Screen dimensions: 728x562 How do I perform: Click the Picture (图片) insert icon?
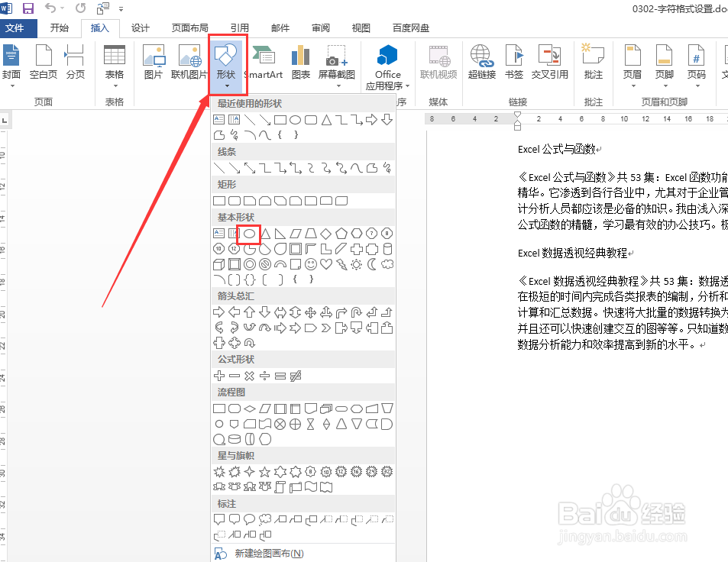tap(154, 63)
